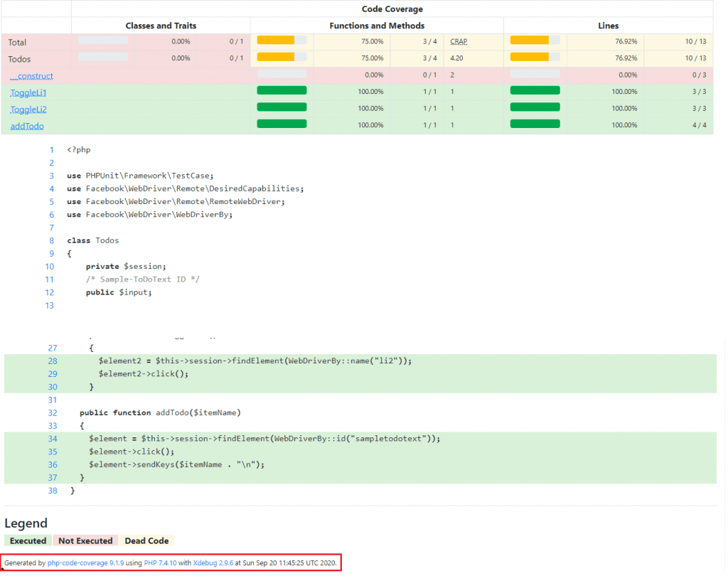Open the php-code-coverage 9.1.9 link
The image size is (728, 581).
85,563
